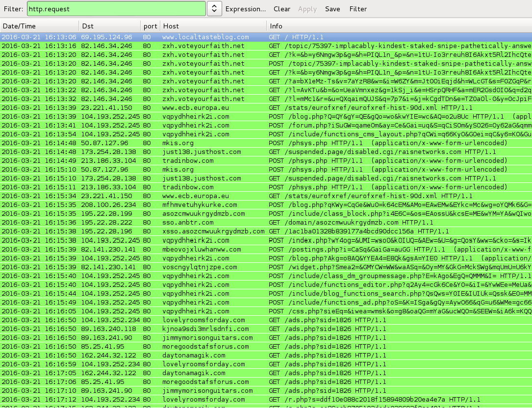The image size is (532, 408).
Task: Sort by the Dst column header
Action: (109, 26)
